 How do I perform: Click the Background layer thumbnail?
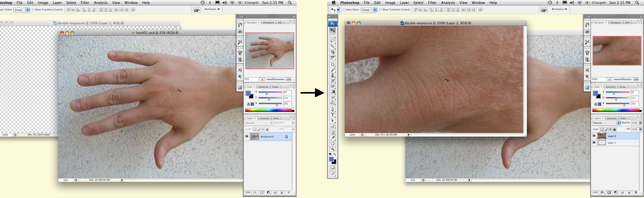pyautogui.click(x=254, y=137)
